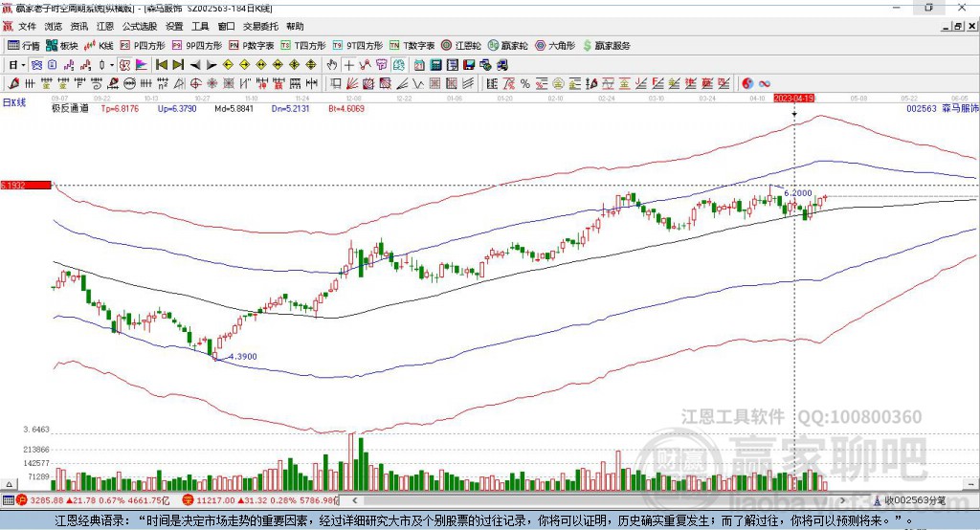
Task: Open the 窗口 menu
Action: click(x=226, y=26)
